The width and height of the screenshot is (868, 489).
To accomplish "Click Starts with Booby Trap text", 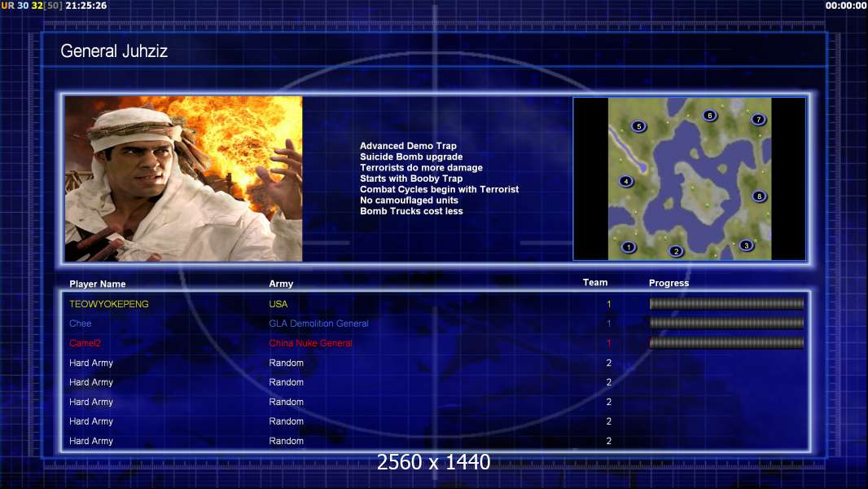I will (411, 178).
